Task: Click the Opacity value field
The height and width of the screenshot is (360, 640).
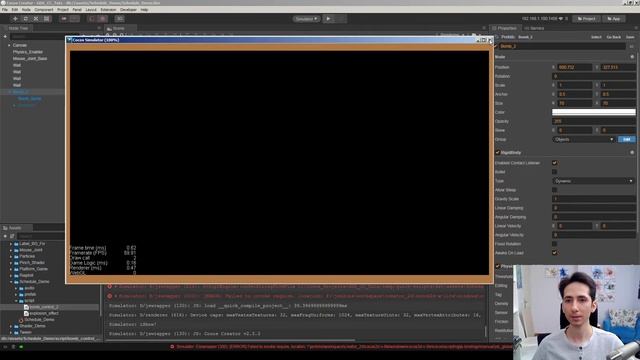Action: (593, 121)
